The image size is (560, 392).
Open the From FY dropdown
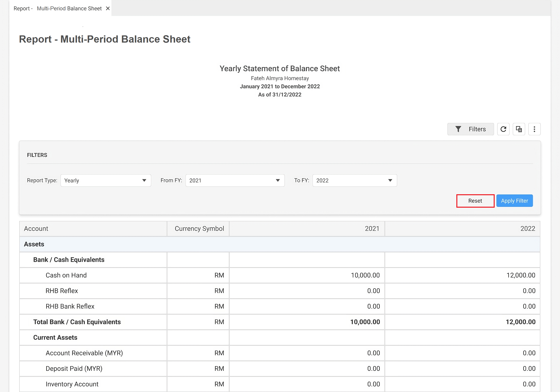[x=235, y=180]
